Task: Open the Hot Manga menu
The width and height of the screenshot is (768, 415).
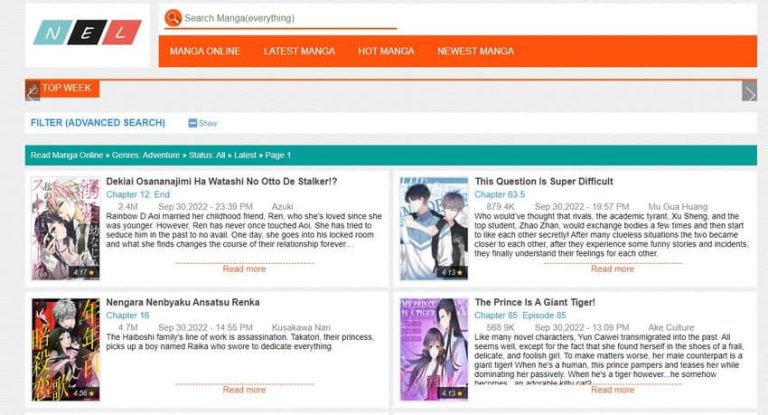Action: (x=386, y=51)
